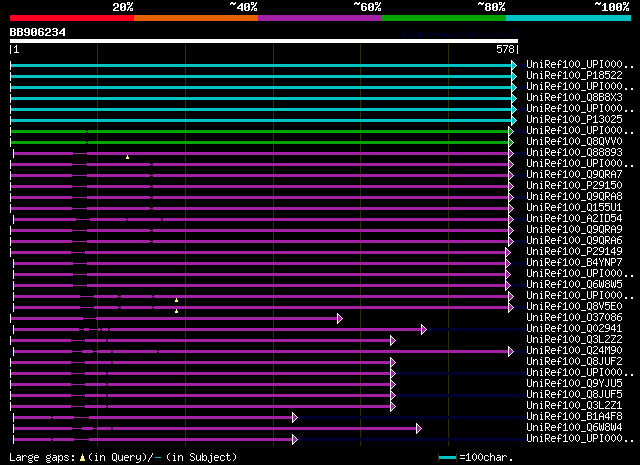The height and width of the screenshot is (465, 640).
Task: Click the cyan ~100% identity legend segment
Action: click(x=569, y=18)
